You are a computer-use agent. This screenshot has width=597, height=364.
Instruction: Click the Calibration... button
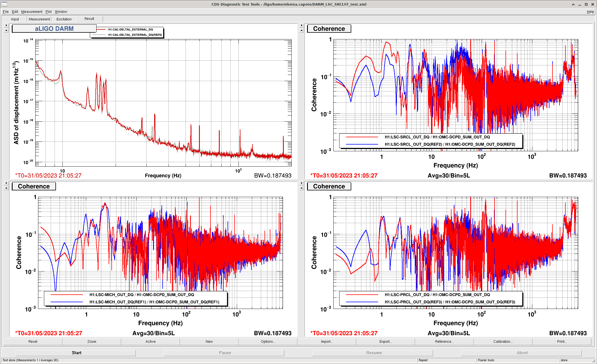tap(503, 342)
